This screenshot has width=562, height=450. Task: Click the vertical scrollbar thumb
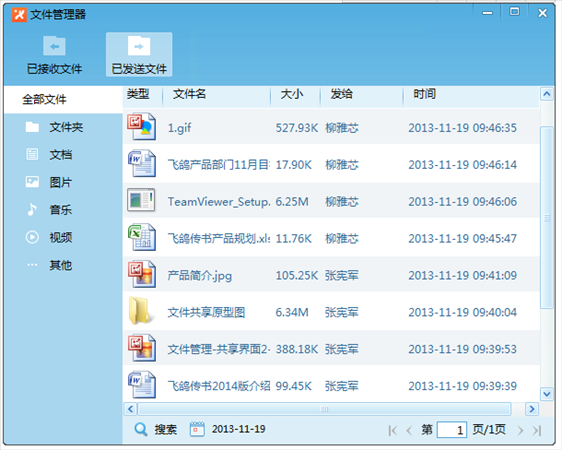tap(547, 217)
